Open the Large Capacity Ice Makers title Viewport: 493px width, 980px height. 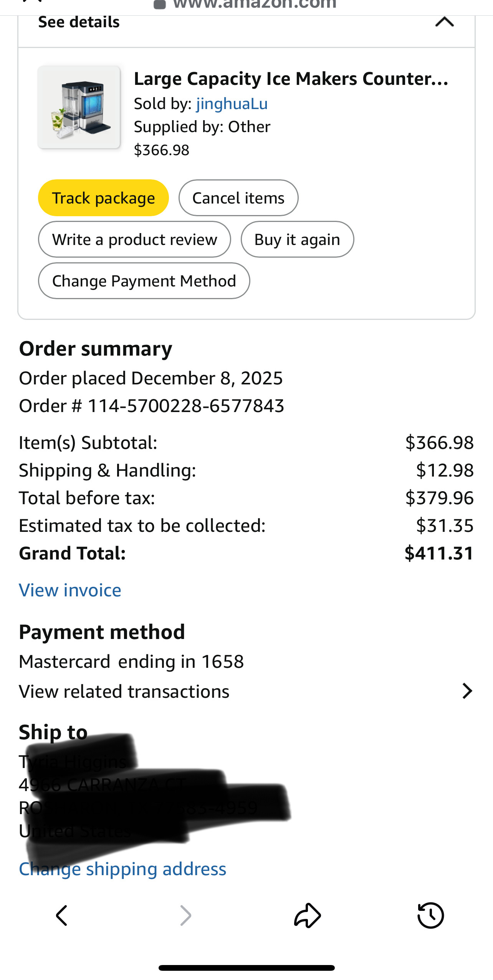291,79
